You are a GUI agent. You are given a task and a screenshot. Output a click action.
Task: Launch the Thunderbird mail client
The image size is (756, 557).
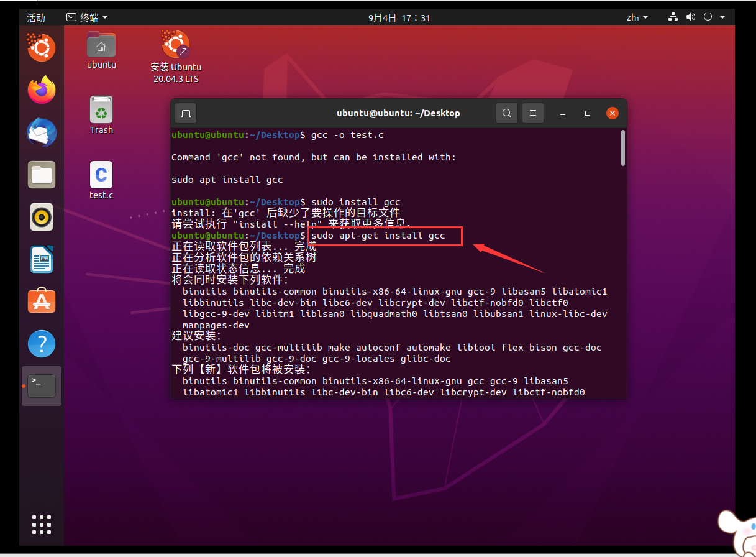pos(41,132)
